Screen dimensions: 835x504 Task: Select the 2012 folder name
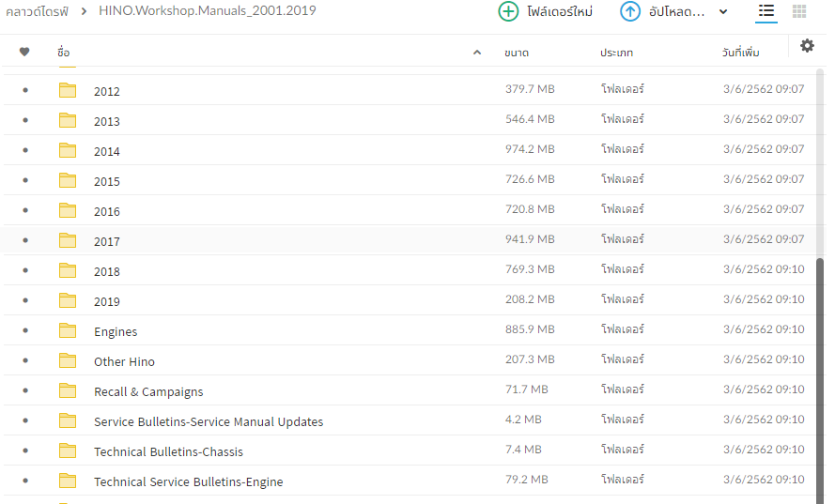[107, 92]
